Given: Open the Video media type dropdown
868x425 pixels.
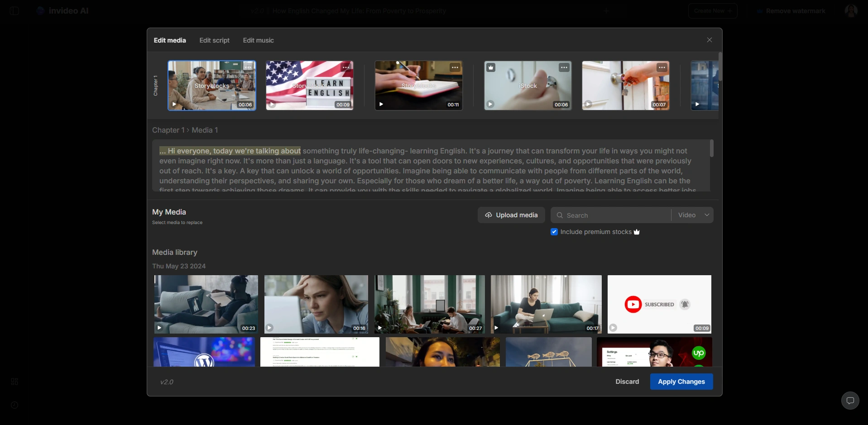Looking at the screenshot, I should [692, 215].
